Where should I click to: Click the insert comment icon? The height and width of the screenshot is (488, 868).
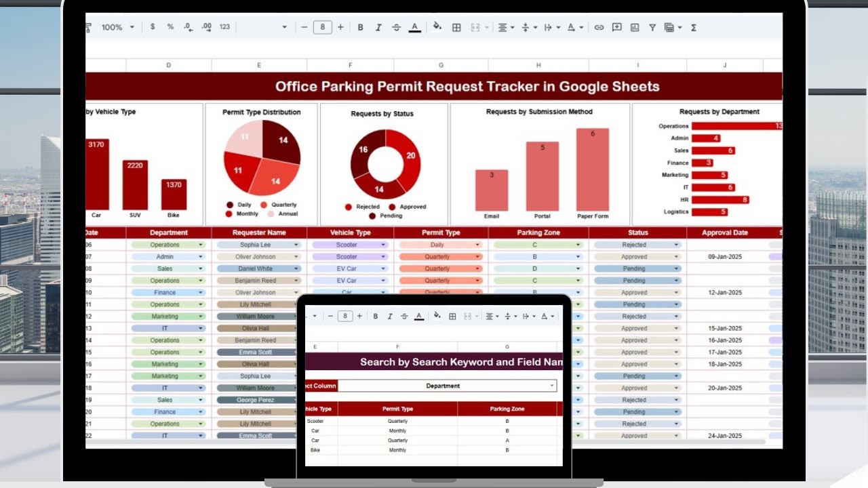point(616,27)
